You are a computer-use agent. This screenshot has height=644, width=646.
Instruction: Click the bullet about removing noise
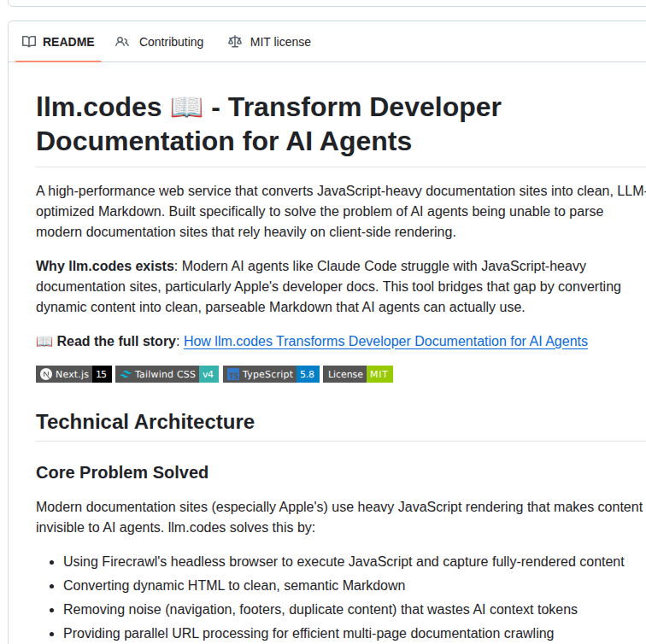point(320,610)
